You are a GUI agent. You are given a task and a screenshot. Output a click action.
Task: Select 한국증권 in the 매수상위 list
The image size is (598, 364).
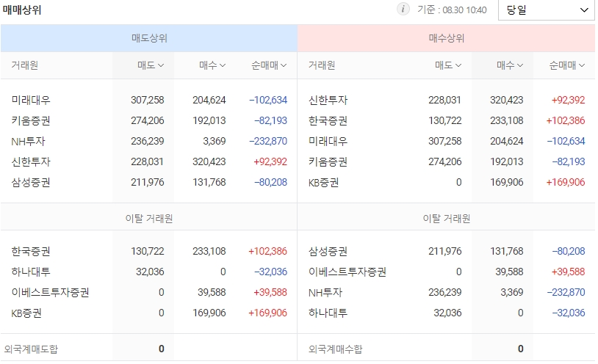(x=328, y=120)
